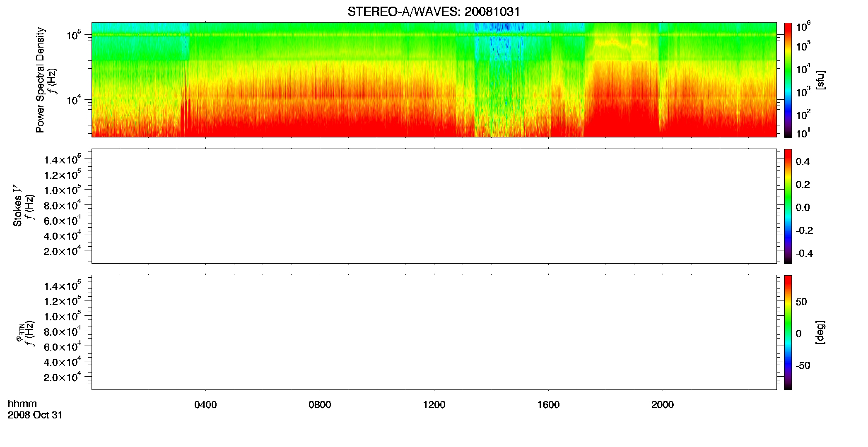
Task: Select the date label 2008 Oct 31
Action: (x=35, y=415)
